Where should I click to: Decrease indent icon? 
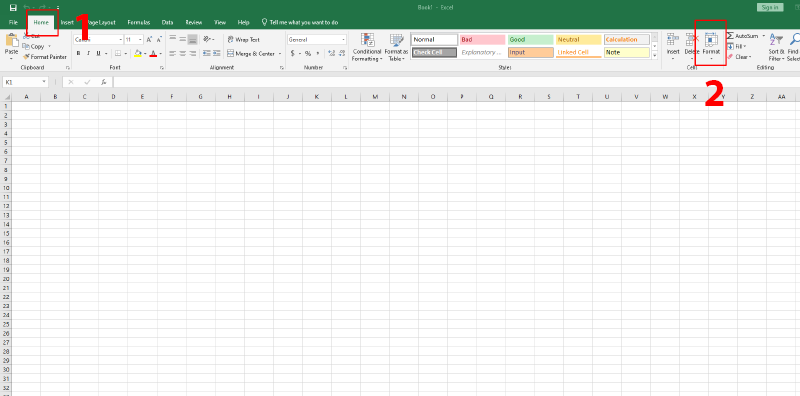207,53
